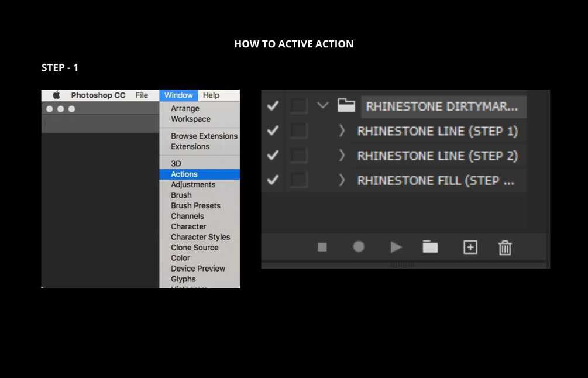The image size is (588, 378).
Task: Expand RHINESTONE LINE (STEP 2) action
Action: click(x=342, y=155)
